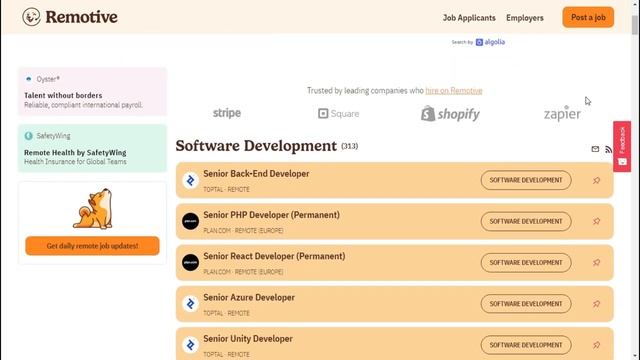The image size is (640, 360).
Task: Click the scrollbar down arrow
Action: pos(635,356)
